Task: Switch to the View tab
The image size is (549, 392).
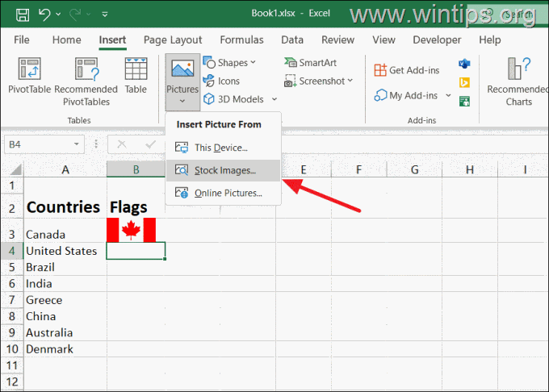Action: point(383,40)
